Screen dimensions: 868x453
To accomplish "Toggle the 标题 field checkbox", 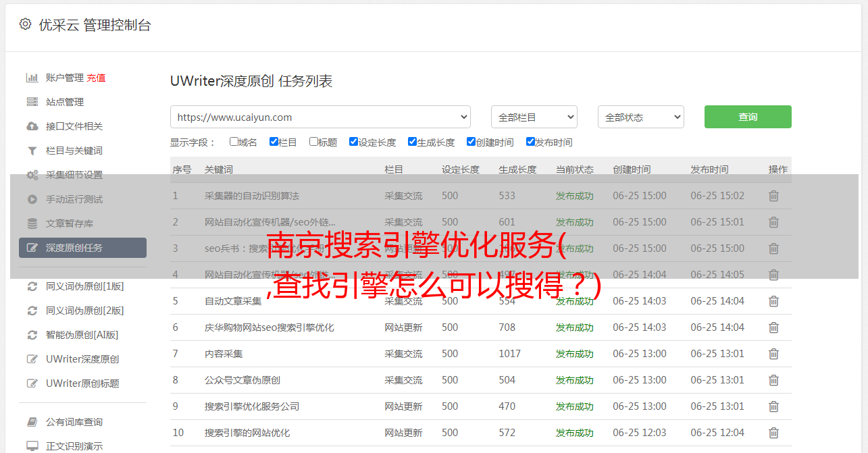I will (313, 142).
